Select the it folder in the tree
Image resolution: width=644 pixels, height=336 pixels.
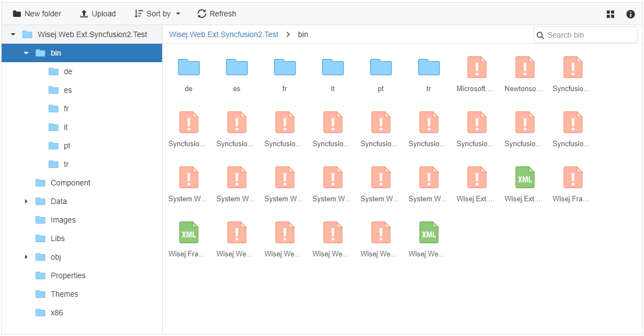(x=82, y=127)
